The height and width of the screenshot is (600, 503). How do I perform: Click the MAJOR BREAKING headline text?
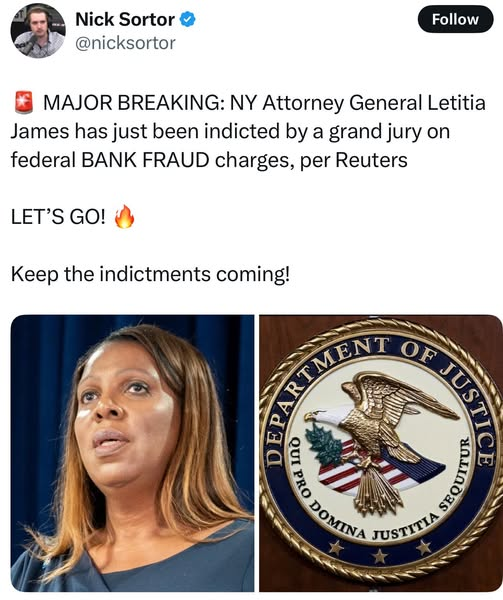(x=133, y=103)
